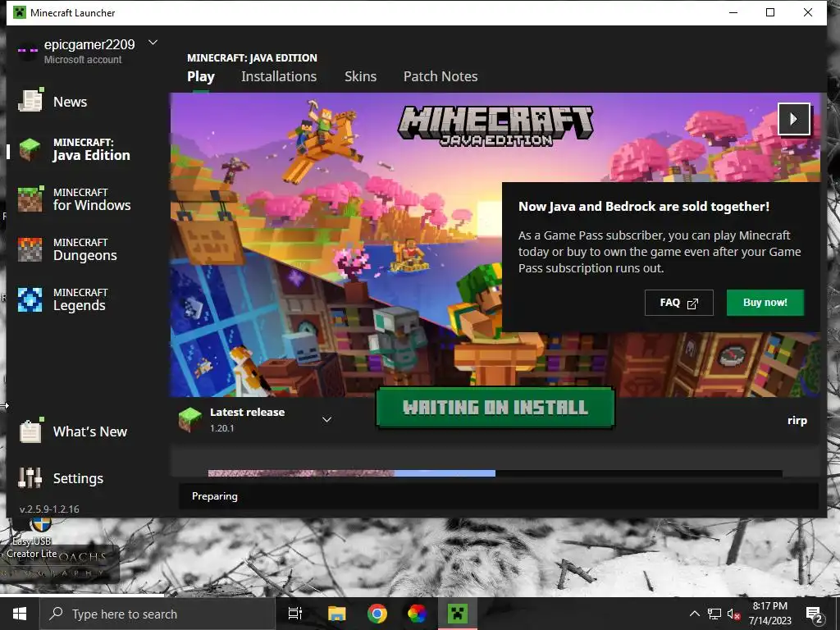The width and height of the screenshot is (840, 630).
Task: Open the notification center icon
Action: [x=815, y=614]
